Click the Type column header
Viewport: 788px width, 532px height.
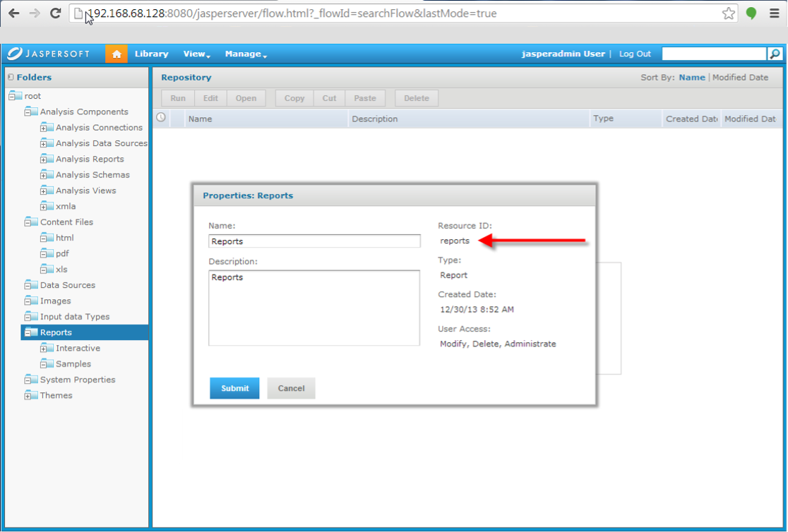tap(626, 119)
